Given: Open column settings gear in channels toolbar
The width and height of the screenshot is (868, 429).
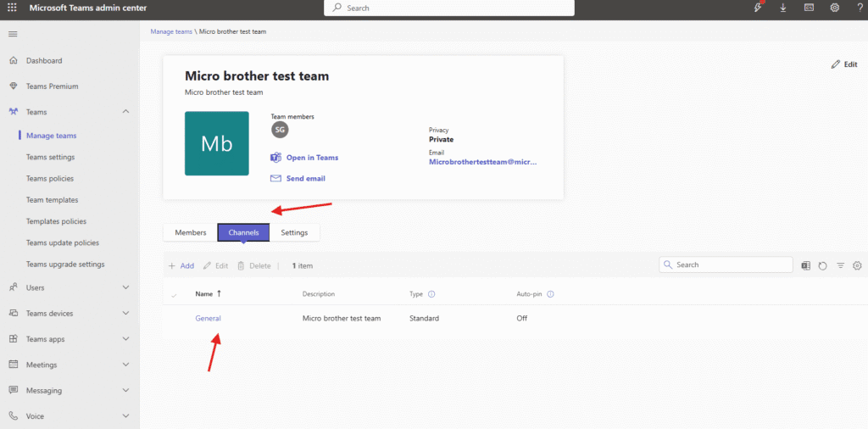Looking at the screenshot, I should 857,265.
